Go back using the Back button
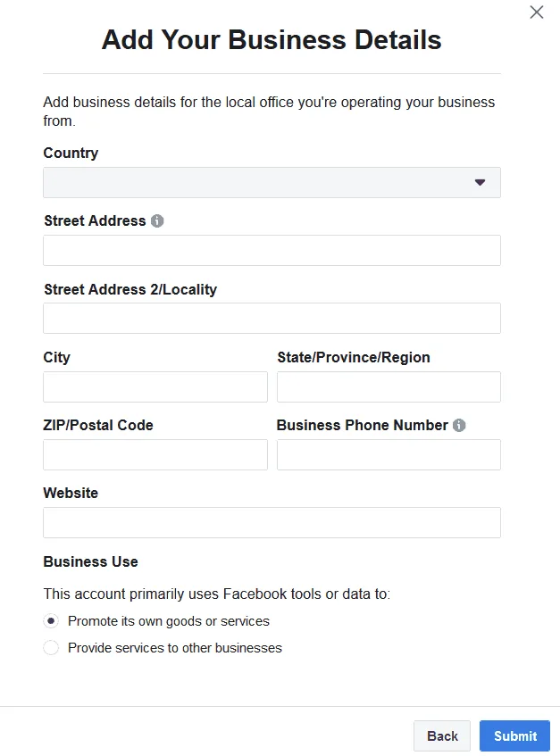The width and height of the screenshot is (560, 756). pyautogui.click(x=441, y=735)
